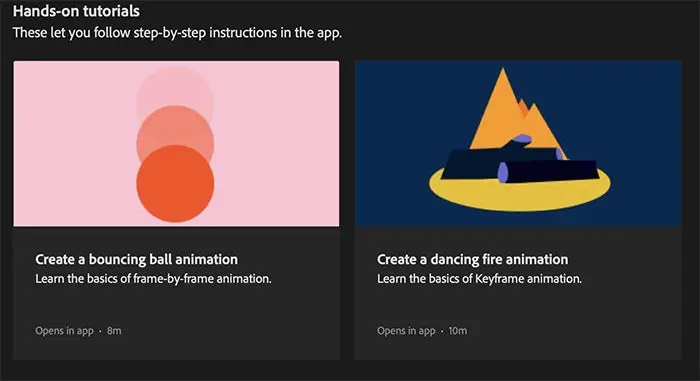Click 'Opens in app · 8m' label
The image size is (700, 381).
(78, 331)
